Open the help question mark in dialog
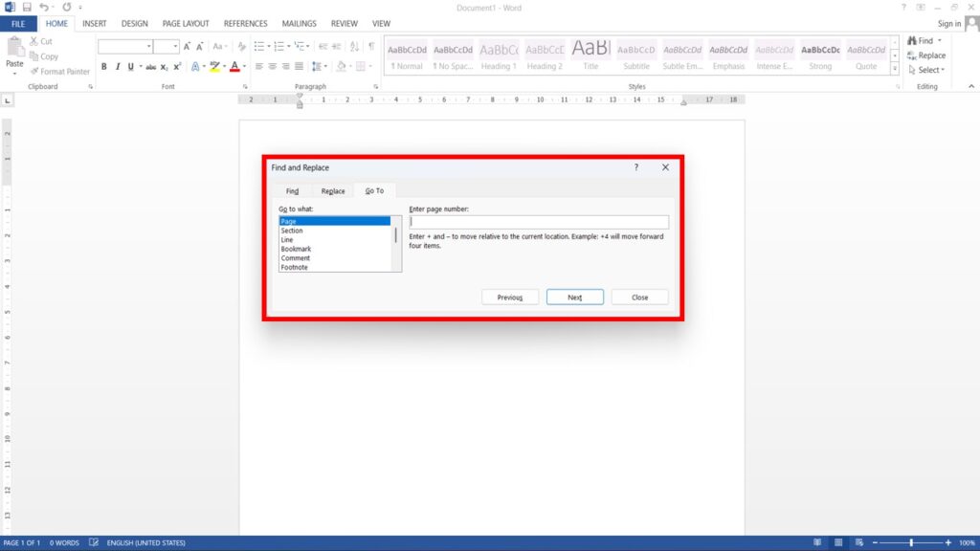Image resolution: width=980 pixels, height=551 pixels. [636, 167]
